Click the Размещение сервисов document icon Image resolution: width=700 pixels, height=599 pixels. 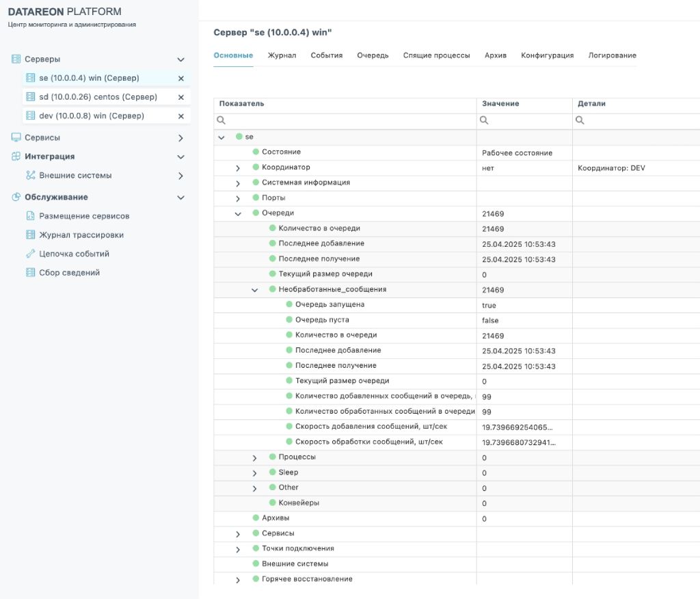click(x=30, y=216)
